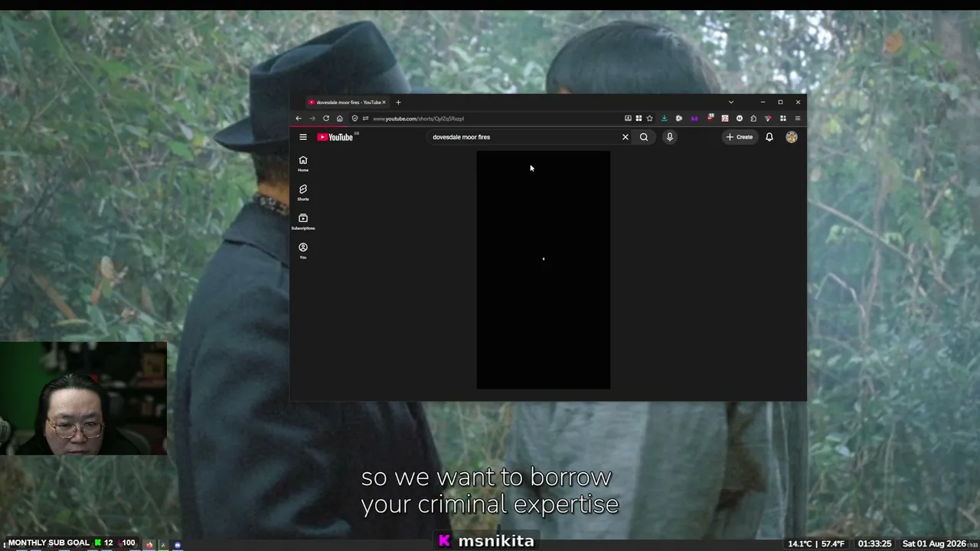Screen dimensions: 980x551
Task: Open the YouTube account avatar menu
Action: click(792, 137)
